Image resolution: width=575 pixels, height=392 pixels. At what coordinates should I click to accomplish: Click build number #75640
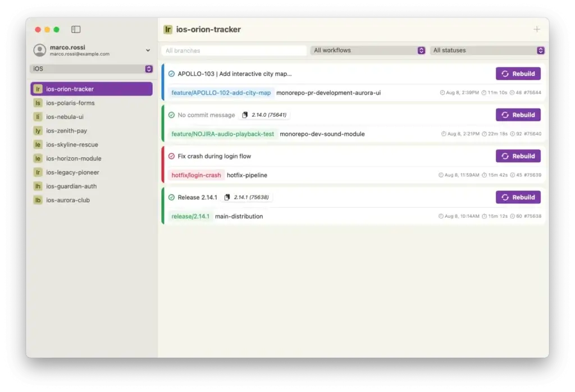(x=532, y=134)
